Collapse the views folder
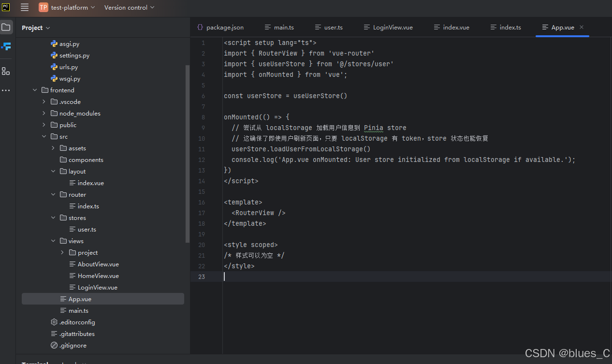This screenshot has height=364, width=612. tap(53, 241)
